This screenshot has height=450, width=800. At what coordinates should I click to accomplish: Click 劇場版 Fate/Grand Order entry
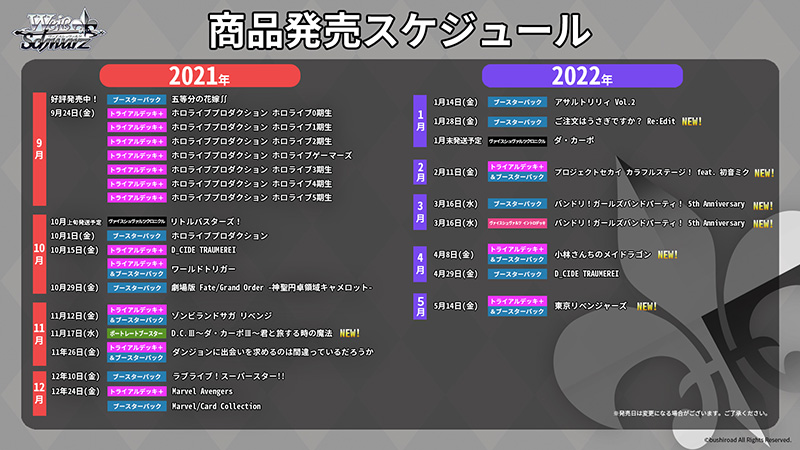coord(271,288)
